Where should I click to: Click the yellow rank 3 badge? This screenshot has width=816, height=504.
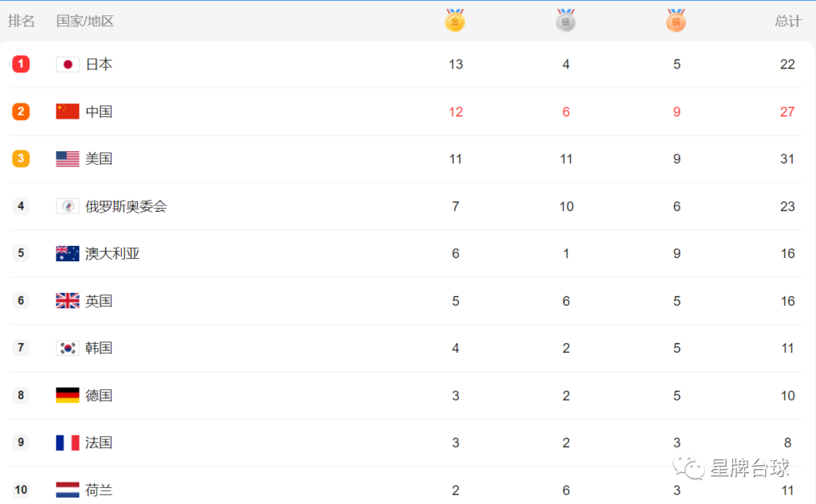pyautogui.click(x=21, y=158)
